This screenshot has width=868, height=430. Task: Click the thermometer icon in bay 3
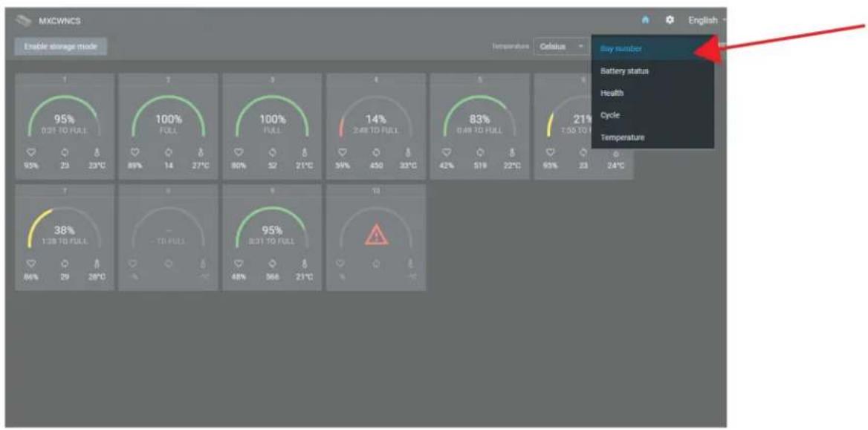[x=305, y=152]
